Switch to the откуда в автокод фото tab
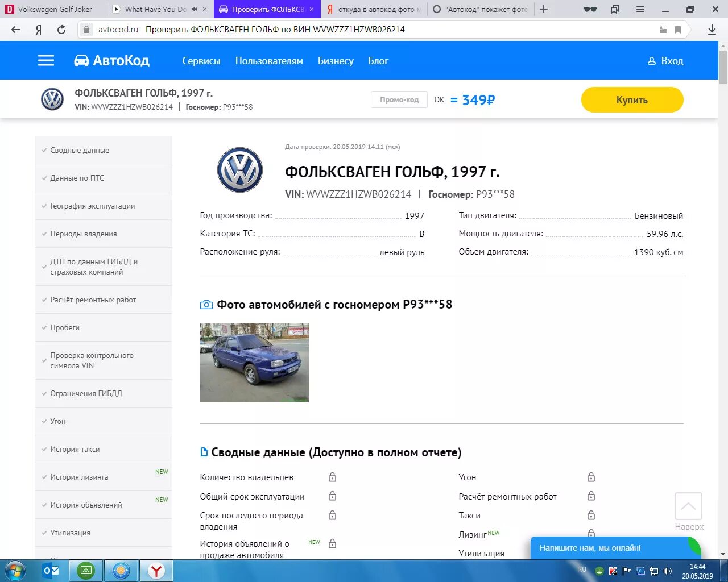 (x=374, y=9)
